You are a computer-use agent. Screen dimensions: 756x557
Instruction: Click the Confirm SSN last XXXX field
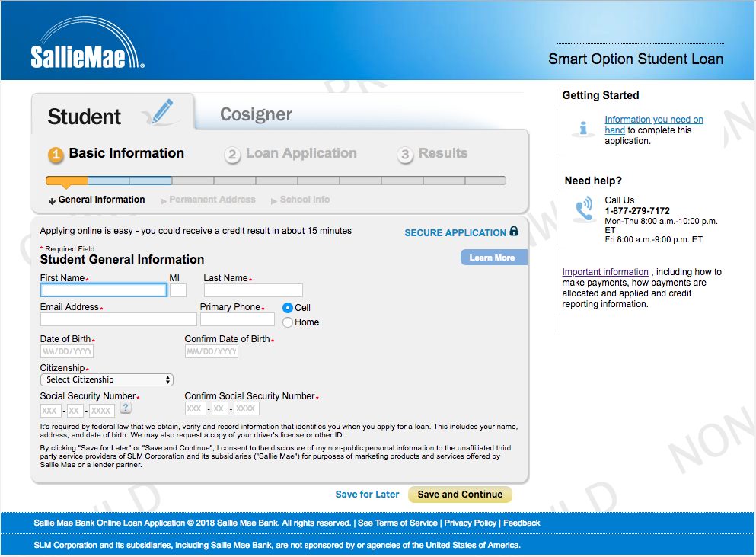pyautogui.click(x=247, y=408)
